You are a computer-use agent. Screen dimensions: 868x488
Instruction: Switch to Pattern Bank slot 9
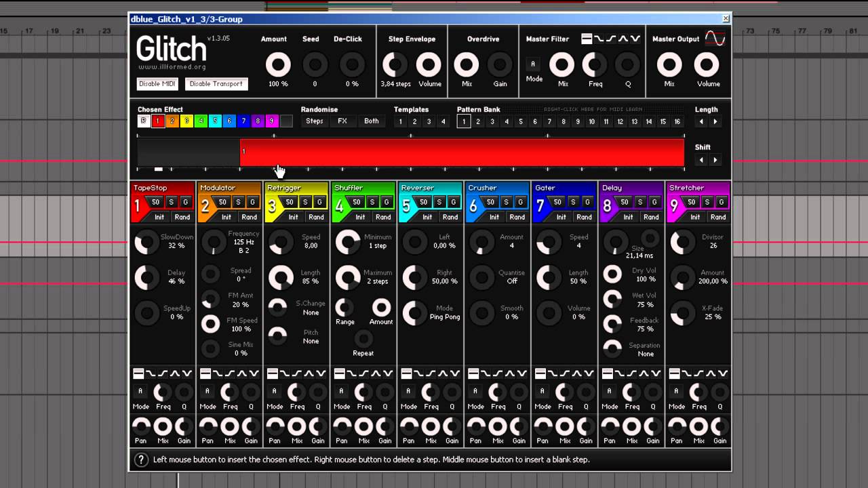pyautogui.click(x=578, y=122)
